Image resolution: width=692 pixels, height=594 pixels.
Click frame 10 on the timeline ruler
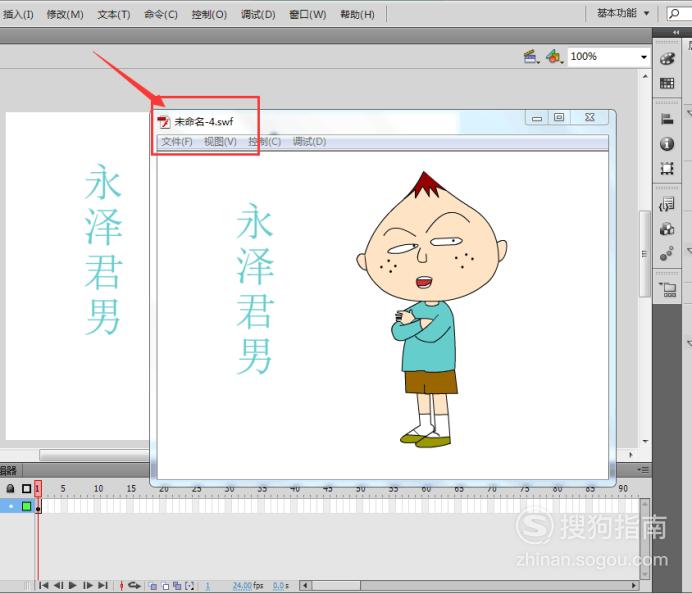(98, 489)
